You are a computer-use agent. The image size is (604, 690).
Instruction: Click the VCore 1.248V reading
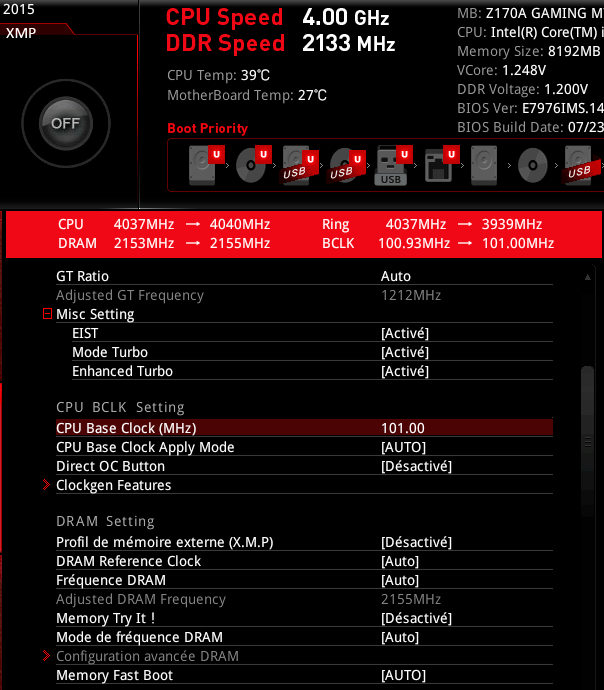(x=502, y=70)
